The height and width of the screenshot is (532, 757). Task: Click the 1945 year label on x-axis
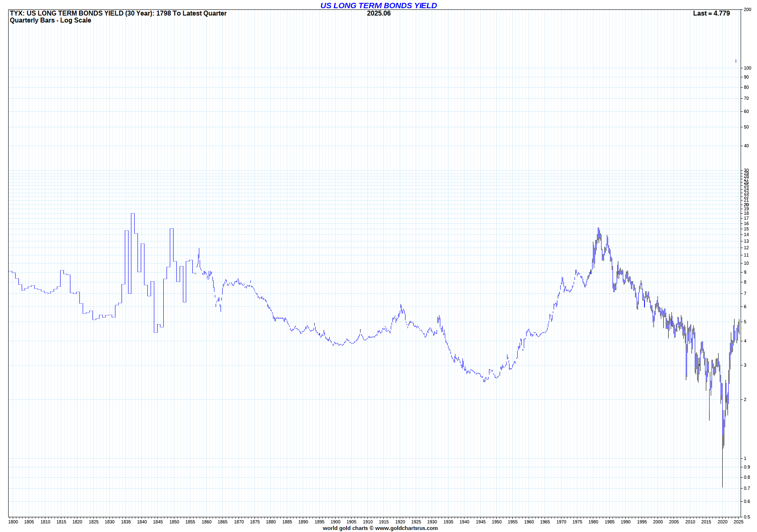[481, 522]
